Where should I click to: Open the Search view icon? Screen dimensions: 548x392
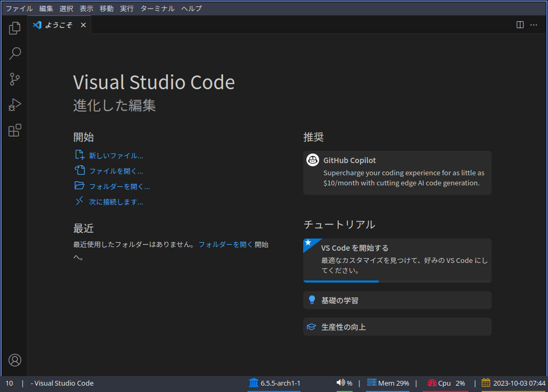point(15,54)
